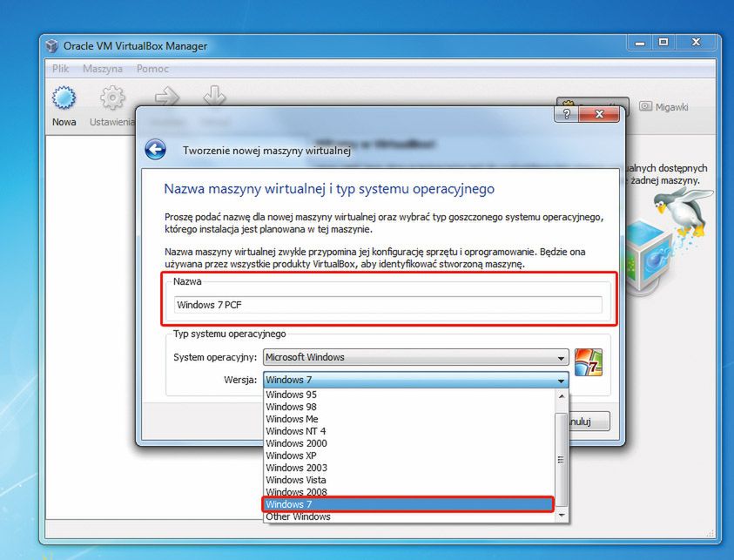Click the Ustawienia gear icon
The image size is (734, 560).
[112, 98]
